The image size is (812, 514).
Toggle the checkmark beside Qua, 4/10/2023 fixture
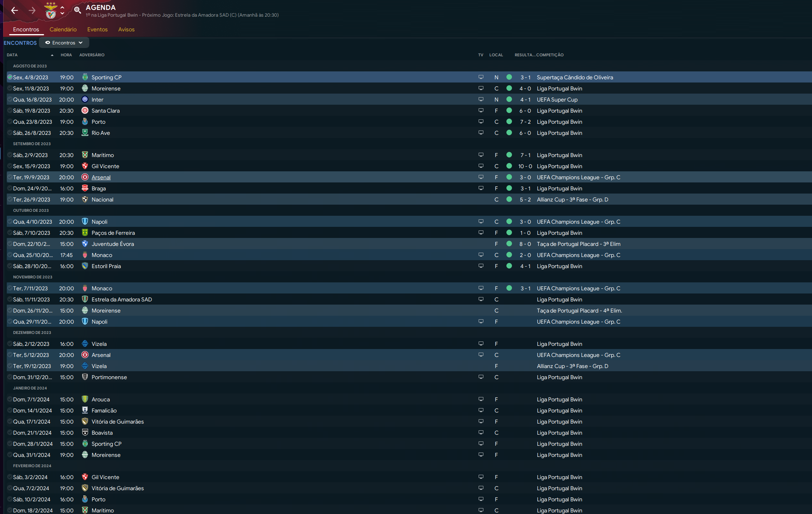click(x=10, y=222)
